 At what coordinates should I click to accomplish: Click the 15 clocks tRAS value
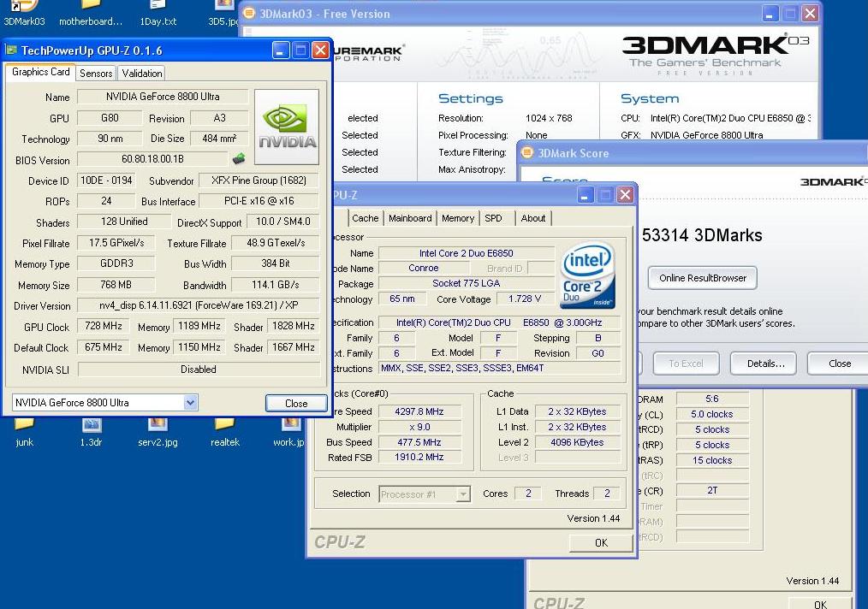712,460
